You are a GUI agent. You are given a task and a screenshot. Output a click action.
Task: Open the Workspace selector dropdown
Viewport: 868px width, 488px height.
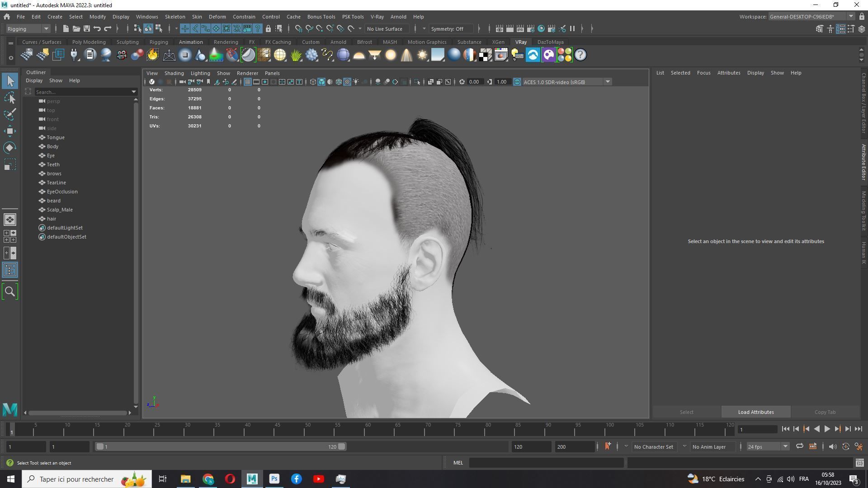811,17
